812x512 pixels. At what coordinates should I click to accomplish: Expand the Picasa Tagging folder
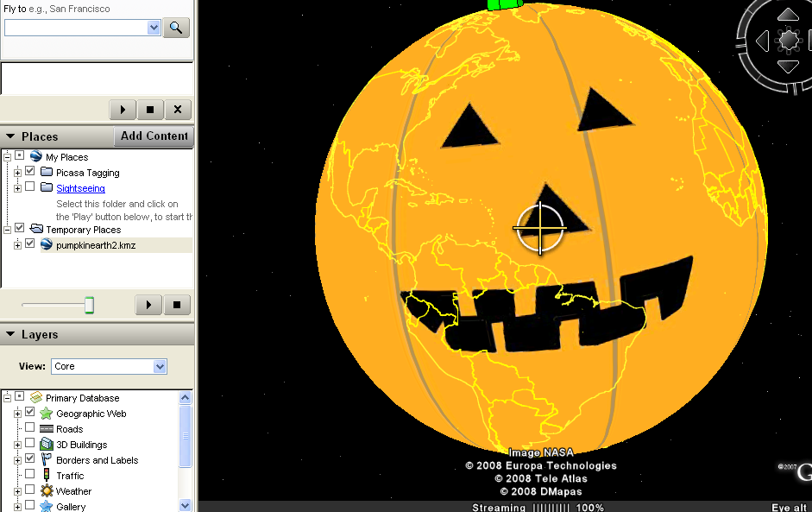click(x=17, y=173)
